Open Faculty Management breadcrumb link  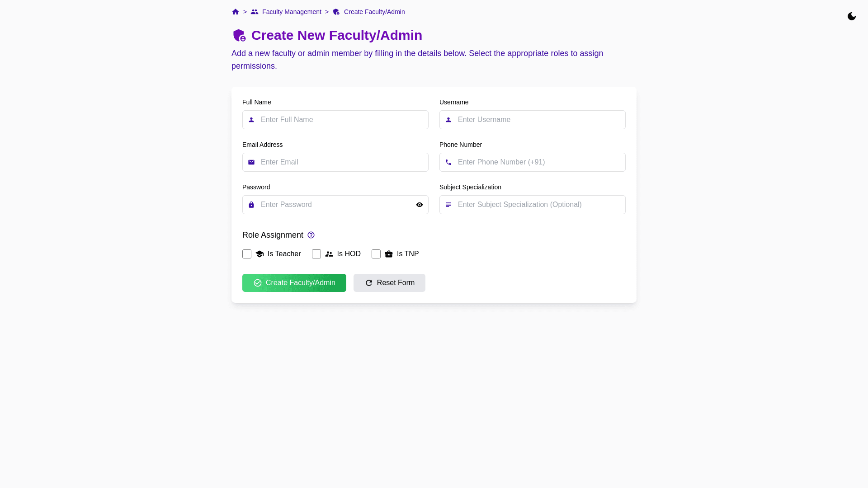tap(291, 12)
